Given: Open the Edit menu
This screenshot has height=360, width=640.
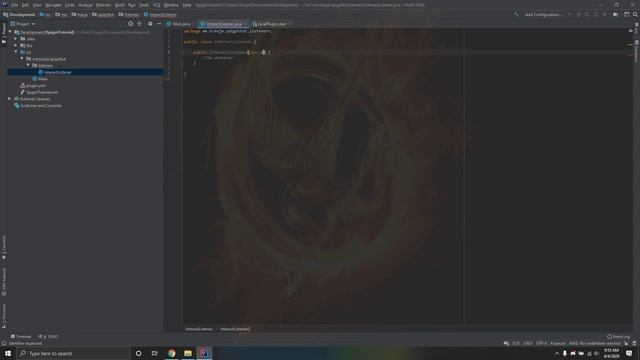Looking at the screenshot, I should (x=25, y=5).
